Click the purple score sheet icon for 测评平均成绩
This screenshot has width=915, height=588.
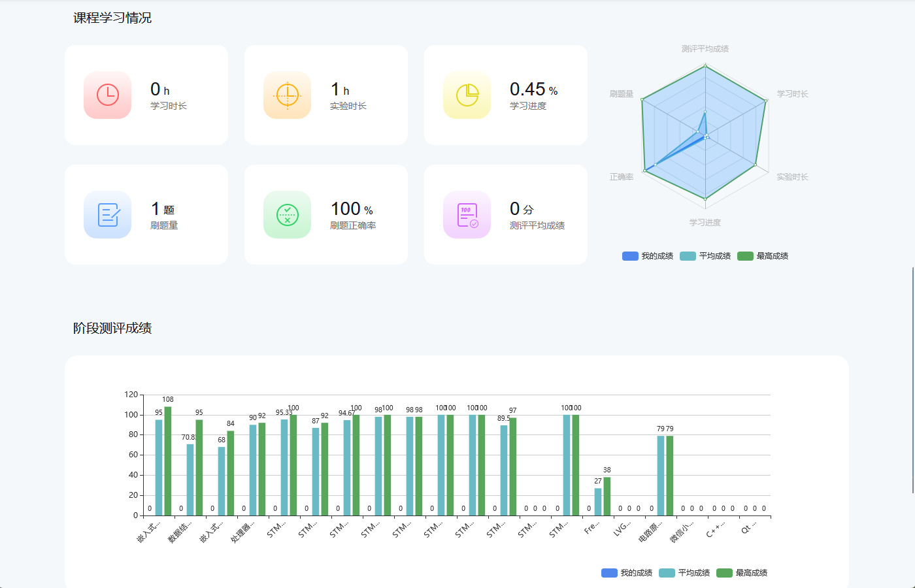click(467, 215)
